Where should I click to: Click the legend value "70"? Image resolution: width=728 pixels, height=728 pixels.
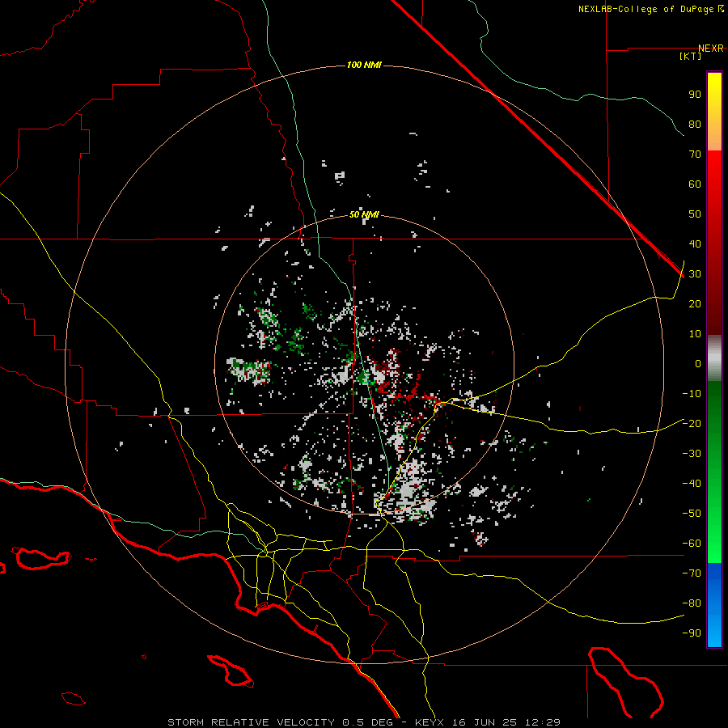(695, 154)
